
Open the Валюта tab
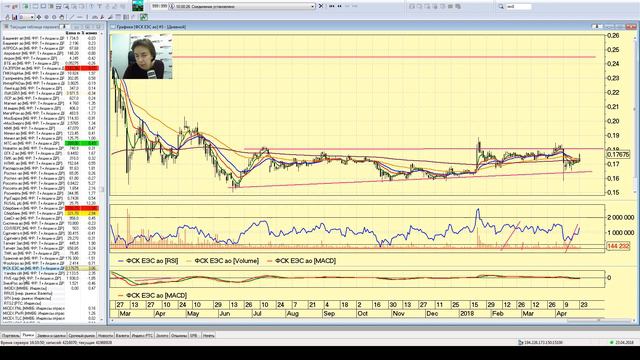click(122, 336)
